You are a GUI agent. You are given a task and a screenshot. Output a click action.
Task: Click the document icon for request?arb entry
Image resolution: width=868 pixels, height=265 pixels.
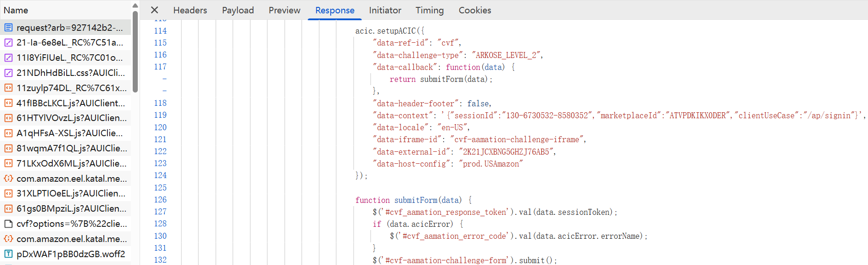pyautogui.click(x=8, y=28)
